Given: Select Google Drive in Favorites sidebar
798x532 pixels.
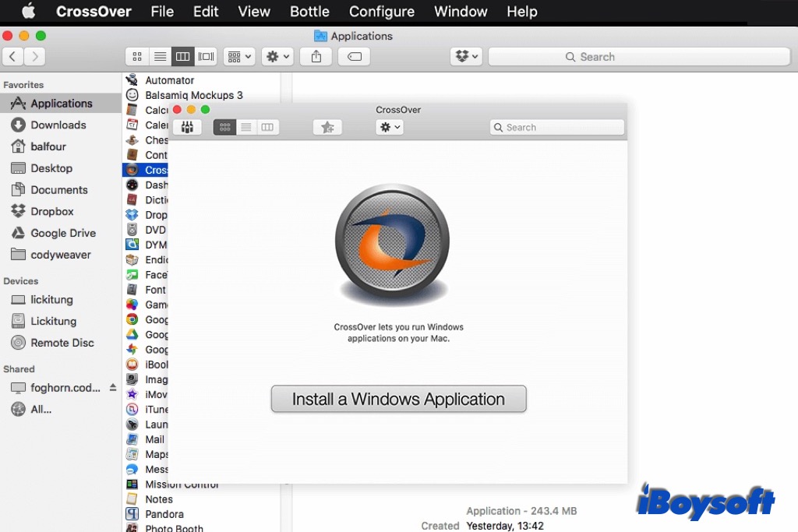Looking at the screenshot, I should tap(63, 233).
